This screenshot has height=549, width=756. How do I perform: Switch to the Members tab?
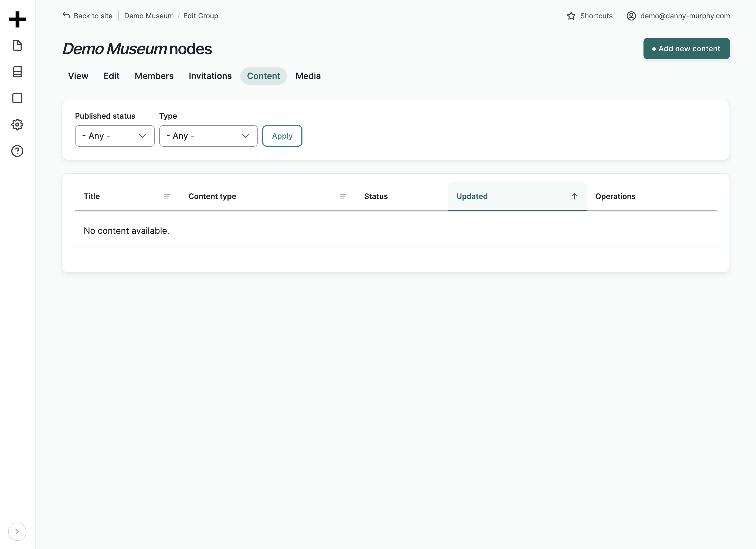154,76
